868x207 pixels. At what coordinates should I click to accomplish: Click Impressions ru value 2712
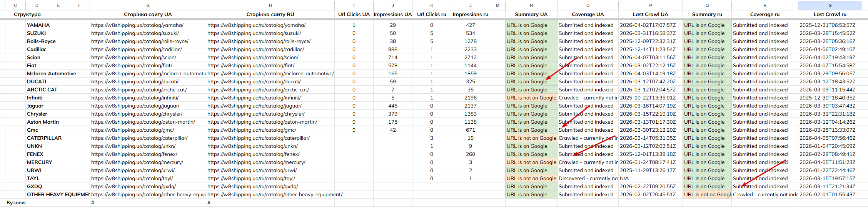pos(471,58)
